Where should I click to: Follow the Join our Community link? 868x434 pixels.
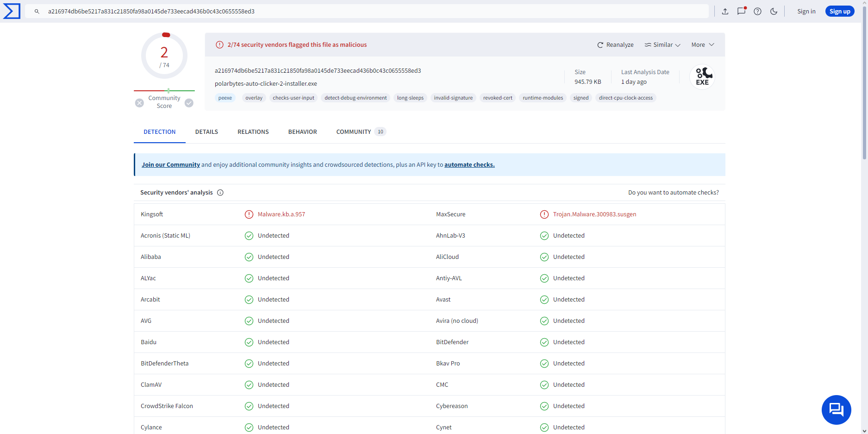pos(171,165)
